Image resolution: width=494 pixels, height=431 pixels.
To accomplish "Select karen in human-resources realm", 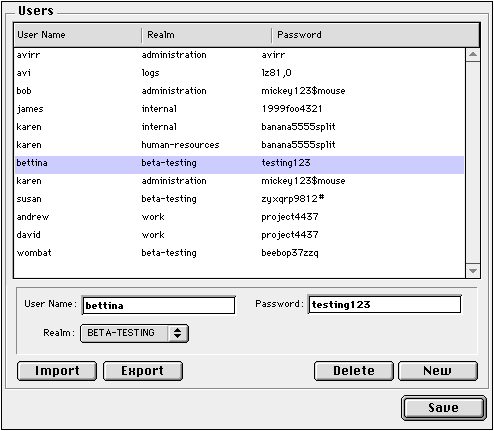I will point(239,145).
